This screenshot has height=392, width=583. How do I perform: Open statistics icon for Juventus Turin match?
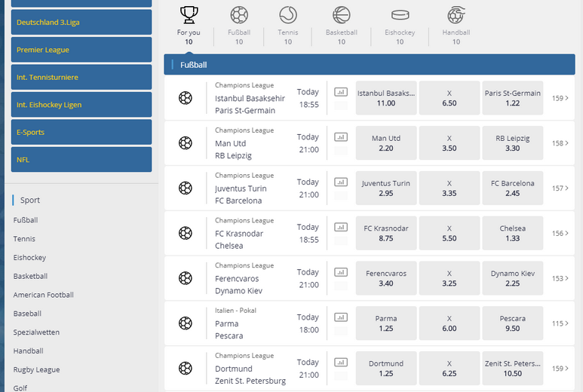point(341,182)
